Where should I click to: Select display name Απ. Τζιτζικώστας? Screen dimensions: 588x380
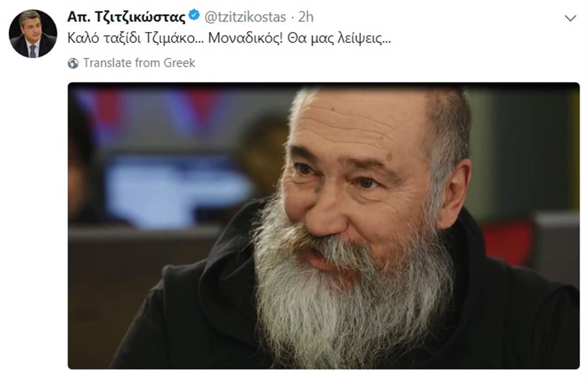(x=126, y=17)
